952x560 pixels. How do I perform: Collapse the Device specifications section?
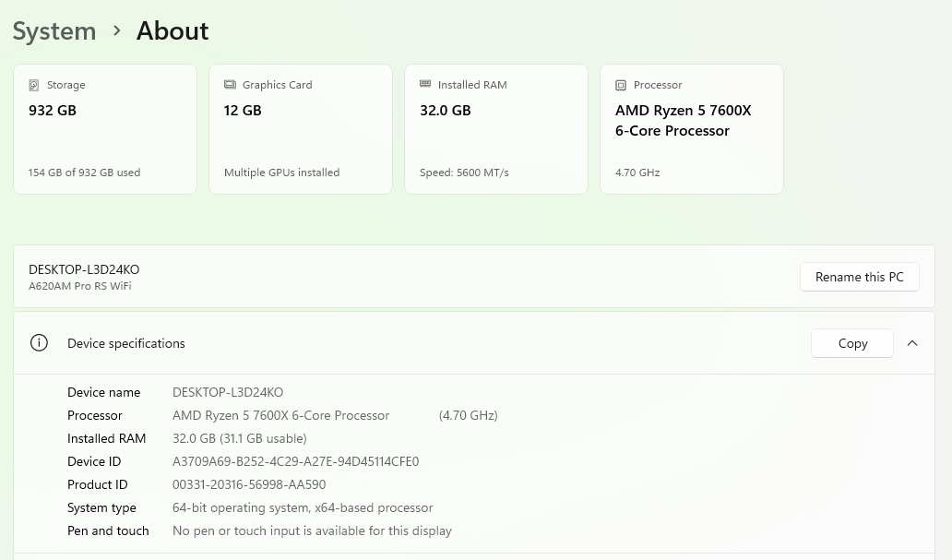[x=912, y=342]
